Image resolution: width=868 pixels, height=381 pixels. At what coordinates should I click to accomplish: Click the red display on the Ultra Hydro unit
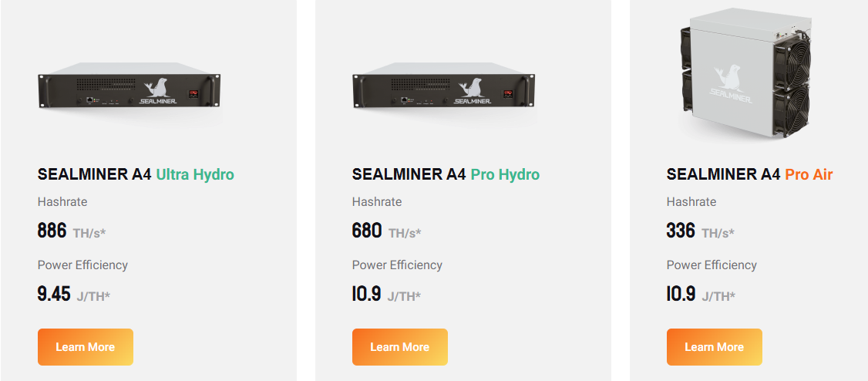[194, 94]
